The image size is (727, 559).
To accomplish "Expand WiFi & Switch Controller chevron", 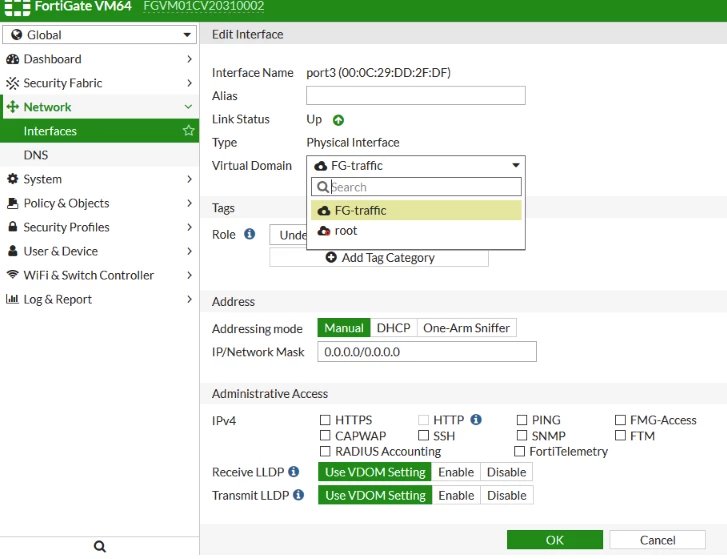I will pos(189,275).
